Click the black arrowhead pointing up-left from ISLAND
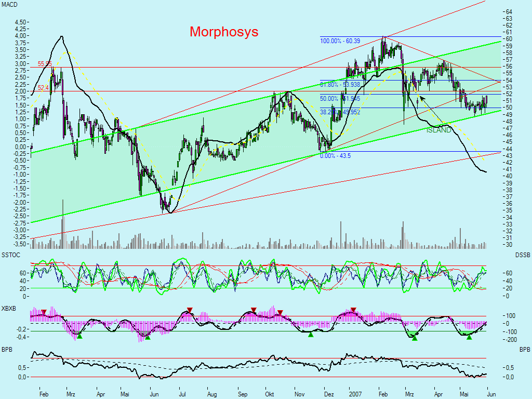 point(421,97)
